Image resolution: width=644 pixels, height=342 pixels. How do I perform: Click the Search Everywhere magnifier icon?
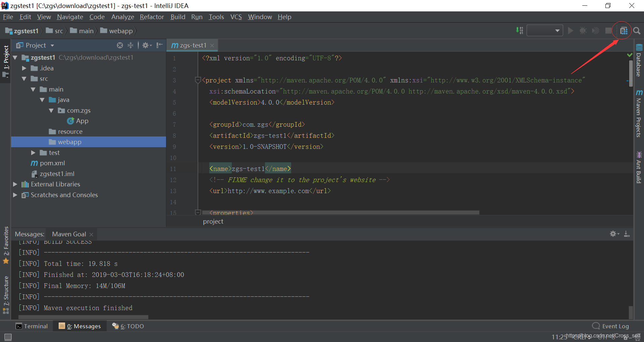tap(637, 31)
